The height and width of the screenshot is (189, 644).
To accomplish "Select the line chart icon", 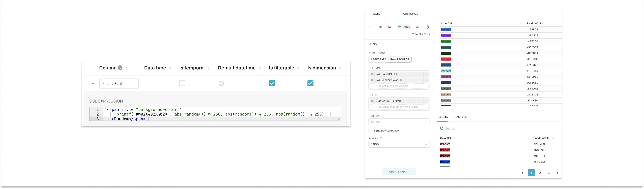I will (x=371, y=27).
